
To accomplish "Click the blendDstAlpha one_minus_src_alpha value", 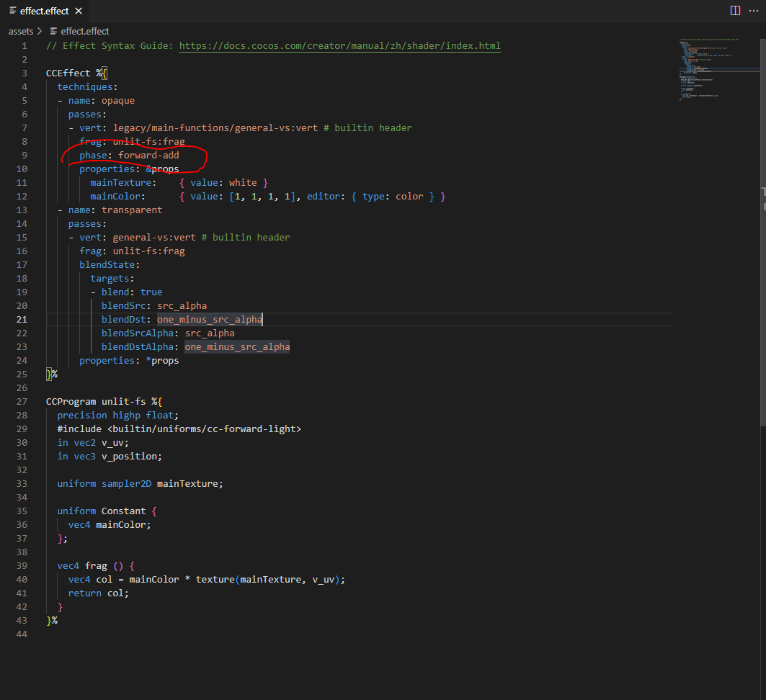I will click(x=237, y=347).
